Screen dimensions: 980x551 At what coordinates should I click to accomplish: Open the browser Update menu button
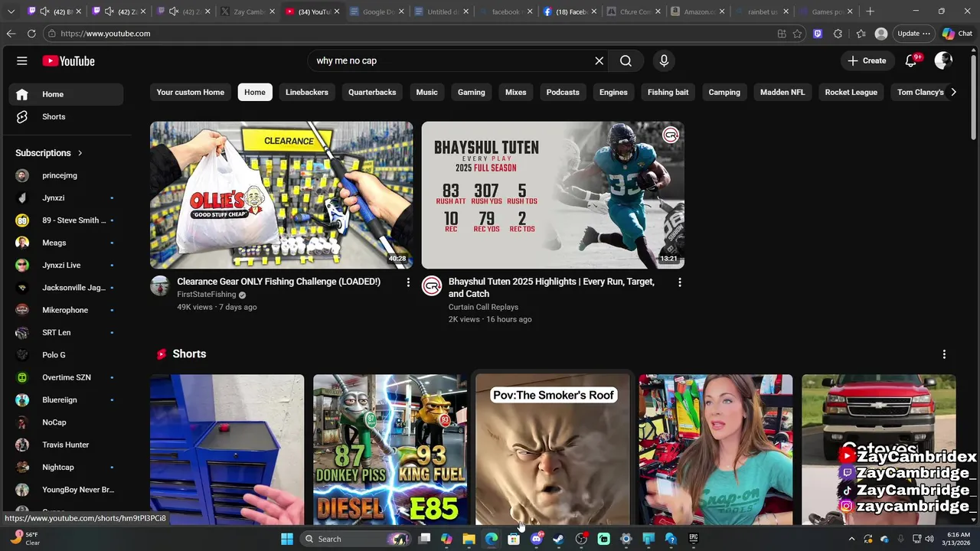click(x=913, y=34)
